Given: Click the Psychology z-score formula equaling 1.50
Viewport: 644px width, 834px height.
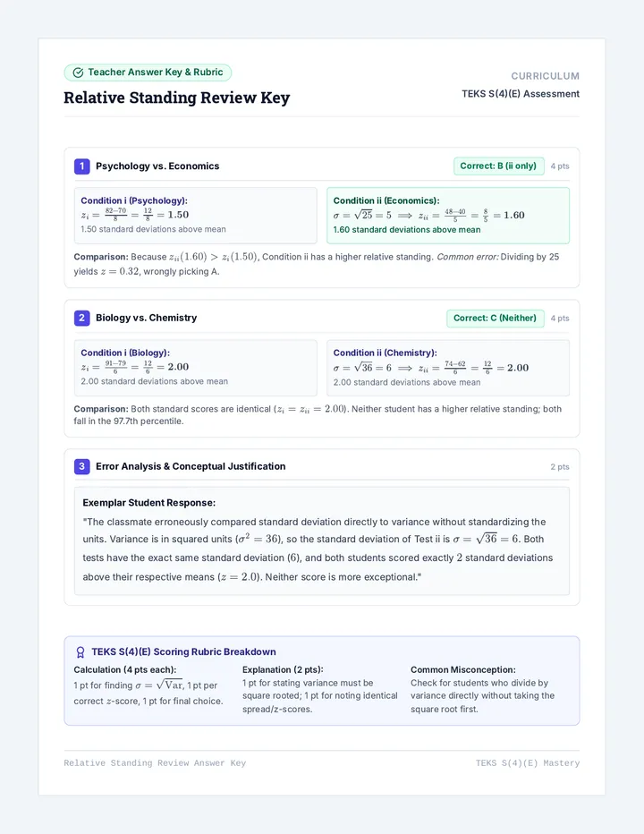Looking at the screenshot, I should pos(135,215).
